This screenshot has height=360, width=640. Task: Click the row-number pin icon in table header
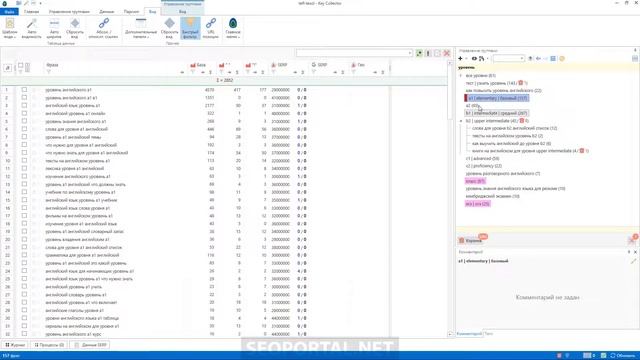[x=7, y=68]
